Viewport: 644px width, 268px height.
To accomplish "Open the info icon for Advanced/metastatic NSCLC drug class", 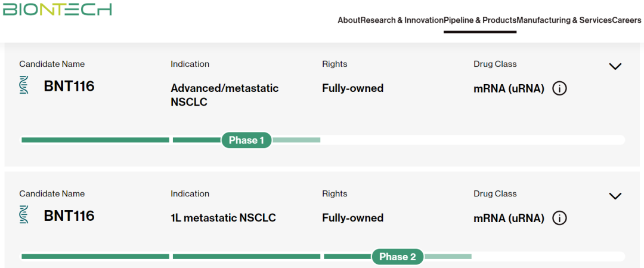I will 559,88.
